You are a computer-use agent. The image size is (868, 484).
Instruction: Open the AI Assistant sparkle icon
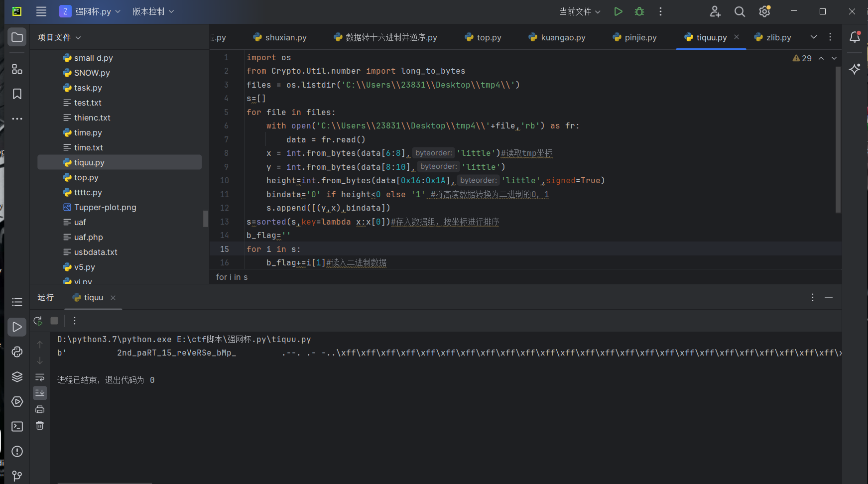point(855,69)
